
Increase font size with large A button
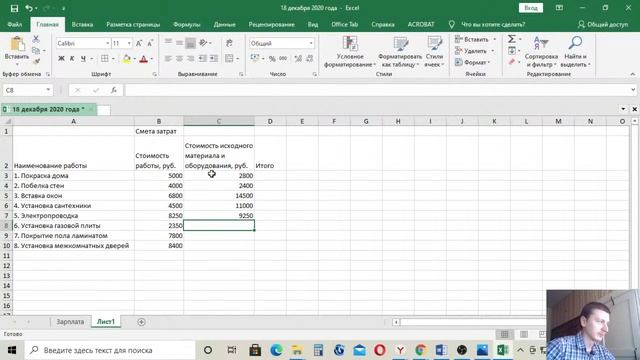(139, 43)
